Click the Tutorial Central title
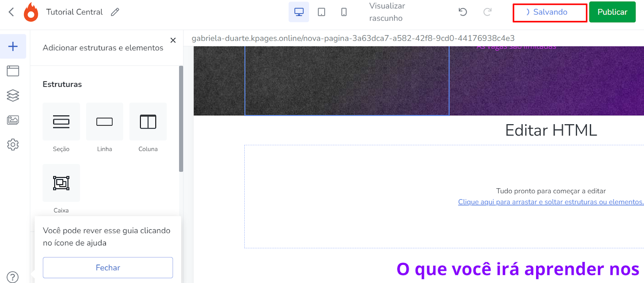The width and height of the screenshot is (644, 283). 74,12
